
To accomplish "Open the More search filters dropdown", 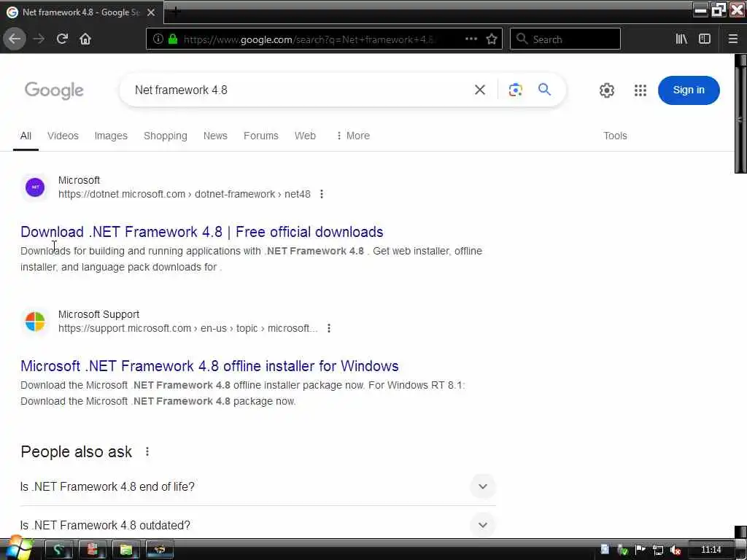I will 352,136.
